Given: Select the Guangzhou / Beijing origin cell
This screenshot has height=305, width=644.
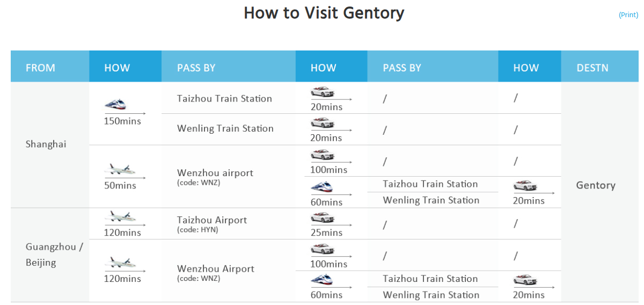Looking at the screenshot, I should coord(54,255).
